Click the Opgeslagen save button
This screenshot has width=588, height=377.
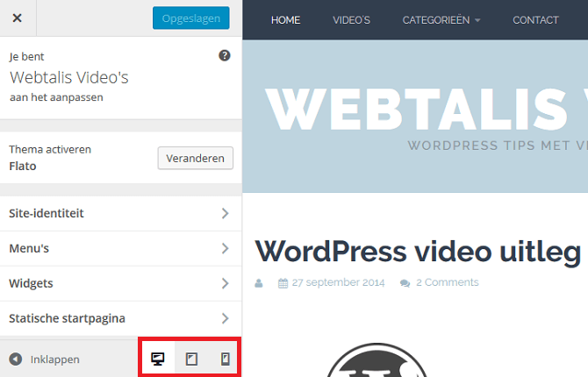tap(190, 18)
